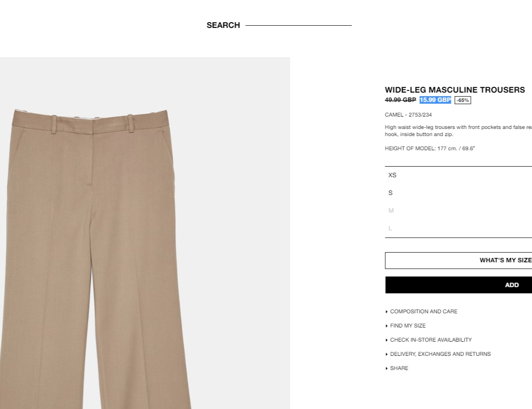This screenshot has width=532, height=409.
Task: Expand the Share options
Action: tap(397, 368)
